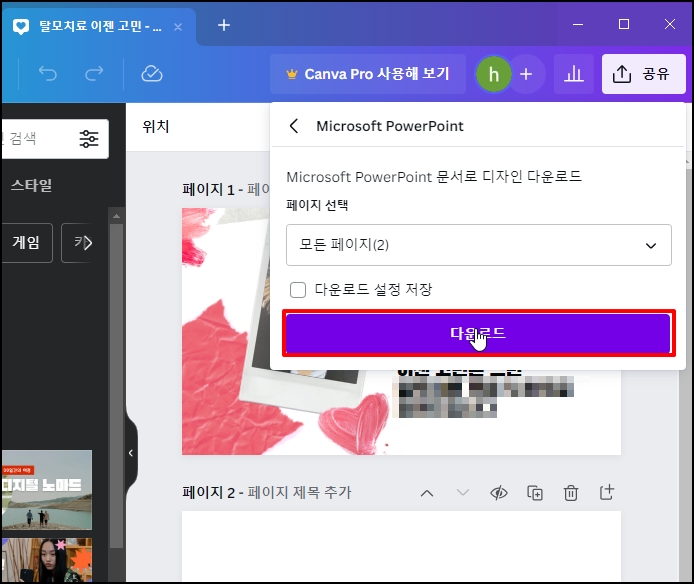Screen dimensions: 694x584
Task: Check the 다운로드 설정 저장 checkbox
Action: tap(298, 290)
